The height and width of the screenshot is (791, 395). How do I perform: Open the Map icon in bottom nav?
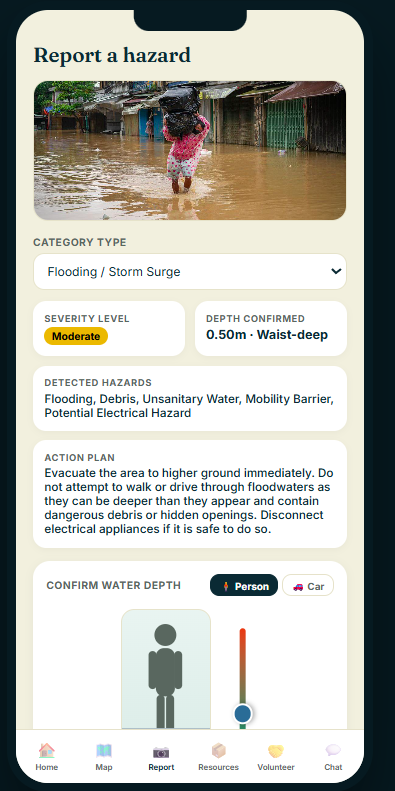pyautogui.click(x=104, y=751)
